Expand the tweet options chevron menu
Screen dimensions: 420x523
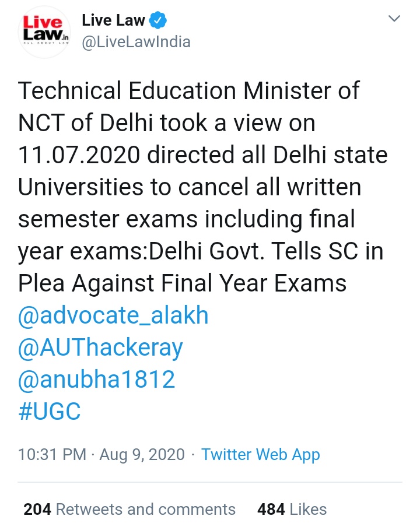[x=395, y=19]
